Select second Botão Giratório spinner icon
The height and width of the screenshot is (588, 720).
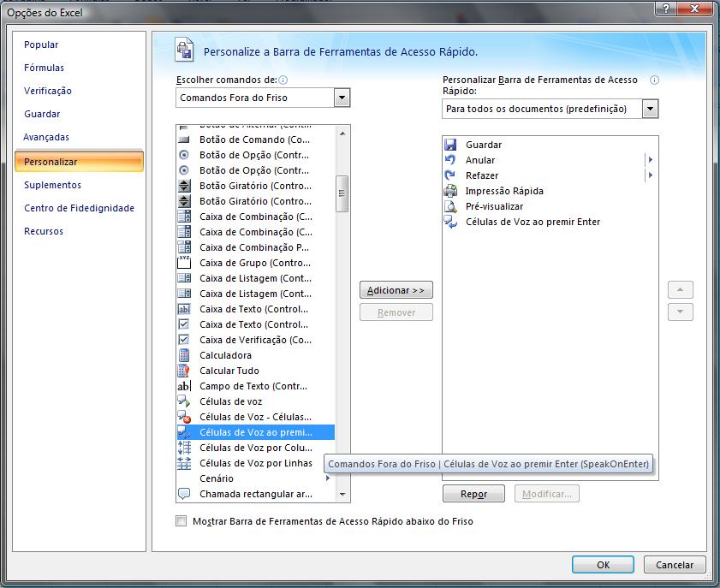tap(184, 201)
